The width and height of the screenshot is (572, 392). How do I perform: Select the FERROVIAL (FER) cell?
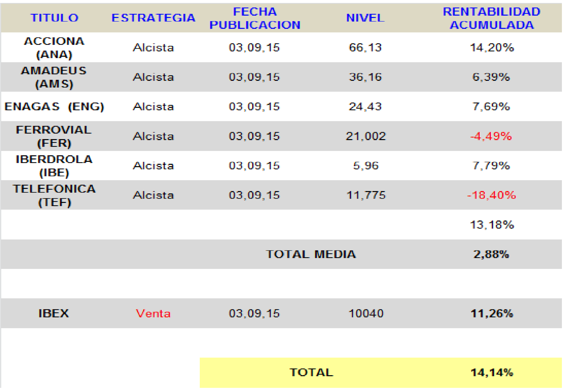[x=54, y=137]
